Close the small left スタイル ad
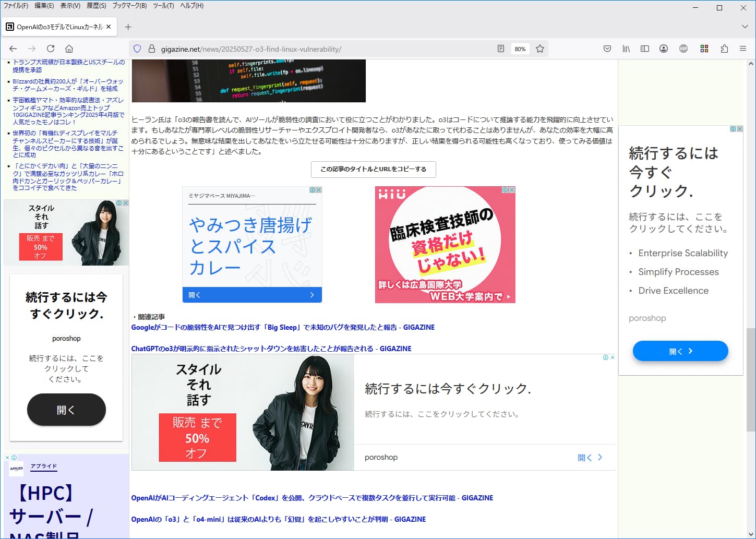The width and height of the screenshot is (756, 539). click(x=125, y=203)
